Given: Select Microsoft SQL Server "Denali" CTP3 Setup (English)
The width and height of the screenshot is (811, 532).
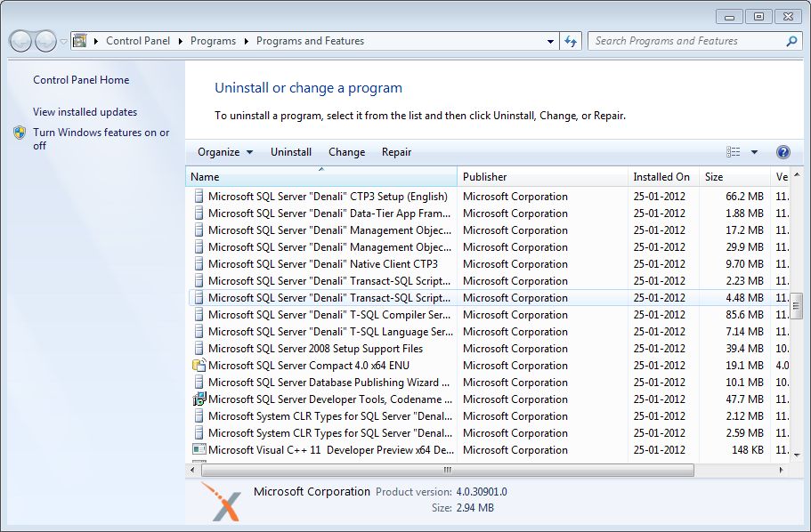Looking at the screenshot, I should [x=328, y=197].
